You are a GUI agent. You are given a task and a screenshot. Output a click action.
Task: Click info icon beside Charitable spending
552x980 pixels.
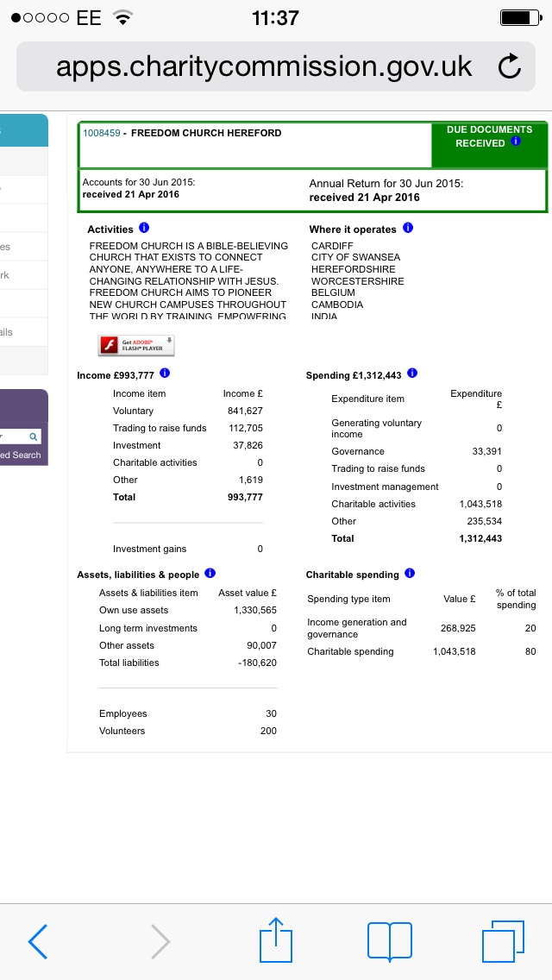tap(410, 574)
